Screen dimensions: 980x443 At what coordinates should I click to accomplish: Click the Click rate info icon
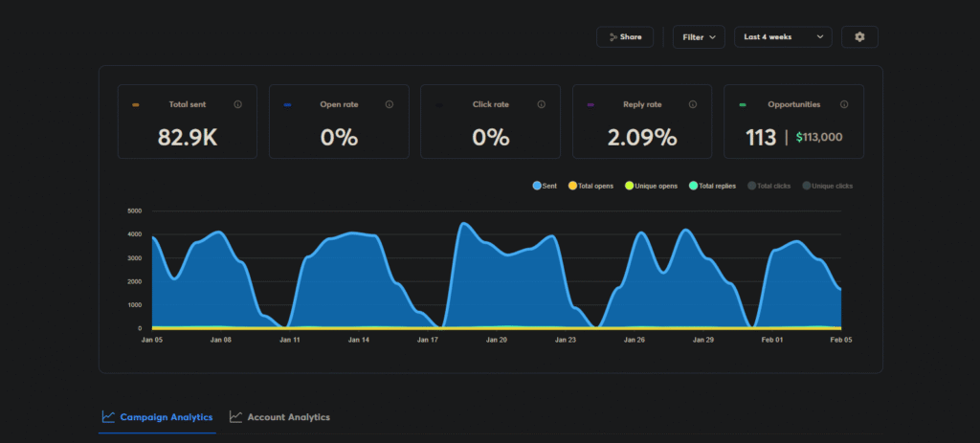click(542, 104)
